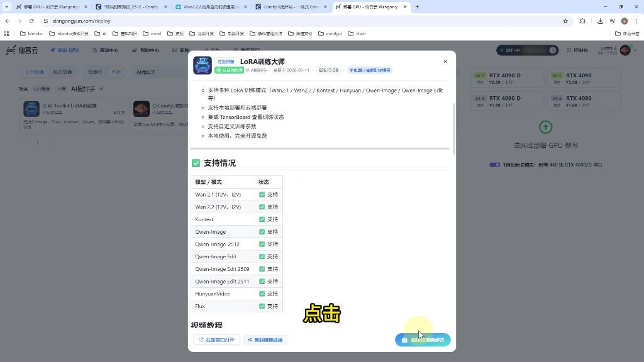Copy the image link button
This screenshot has width=644, height=362.
(265, 340)
